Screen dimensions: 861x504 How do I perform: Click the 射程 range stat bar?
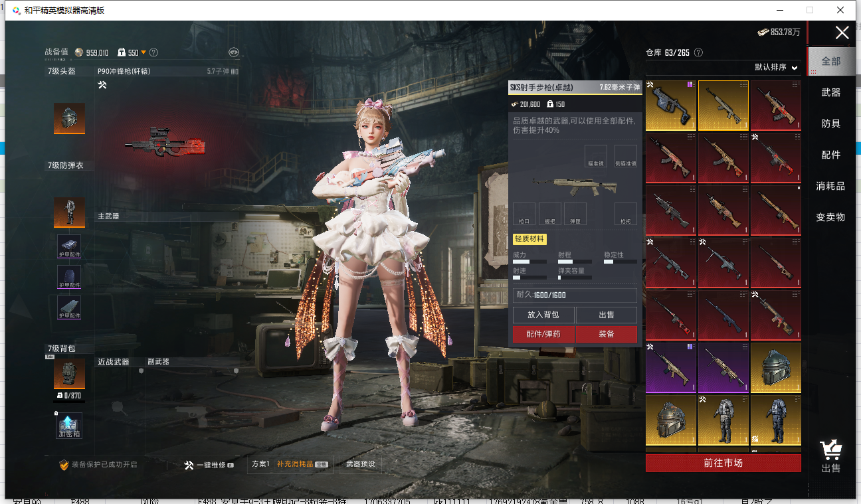coord(575,262)
